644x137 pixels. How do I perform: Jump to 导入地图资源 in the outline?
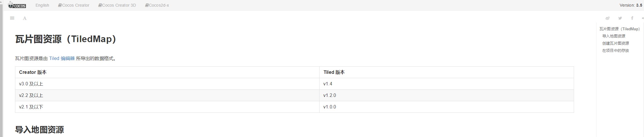[x=614, y=36]
